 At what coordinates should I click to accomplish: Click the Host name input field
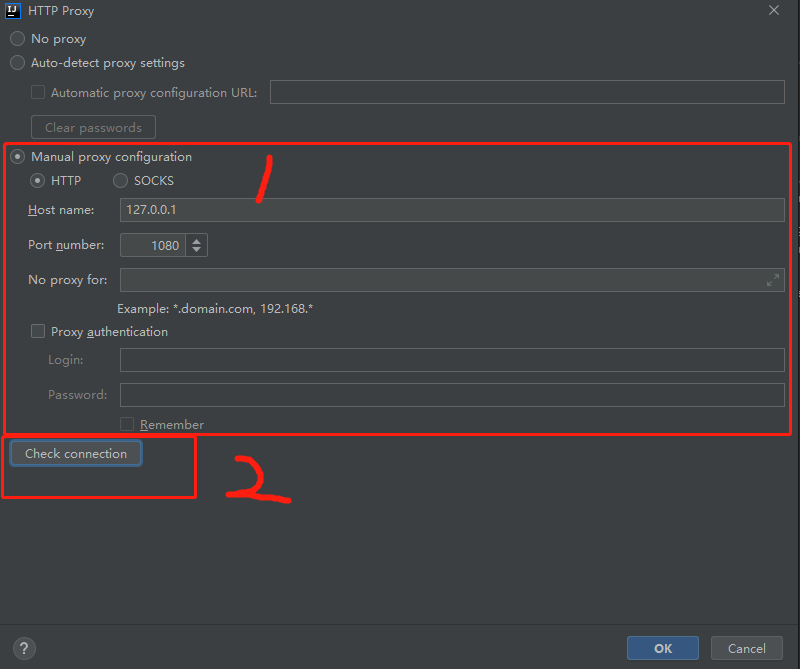450,209
